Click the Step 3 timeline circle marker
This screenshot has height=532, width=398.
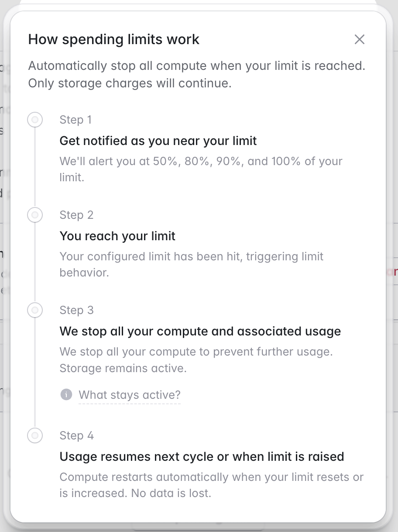(x=35, y=310)
